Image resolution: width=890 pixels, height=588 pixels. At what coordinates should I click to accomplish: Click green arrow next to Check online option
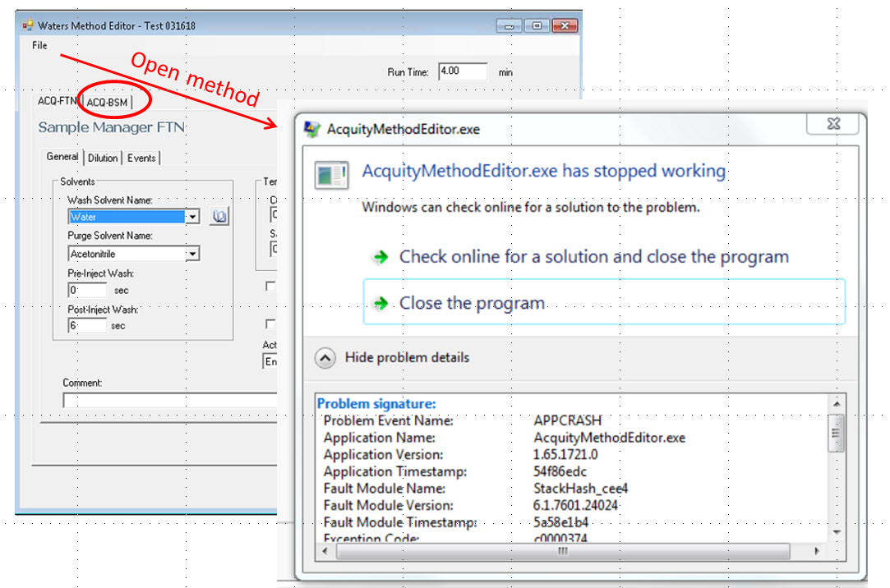380,257
